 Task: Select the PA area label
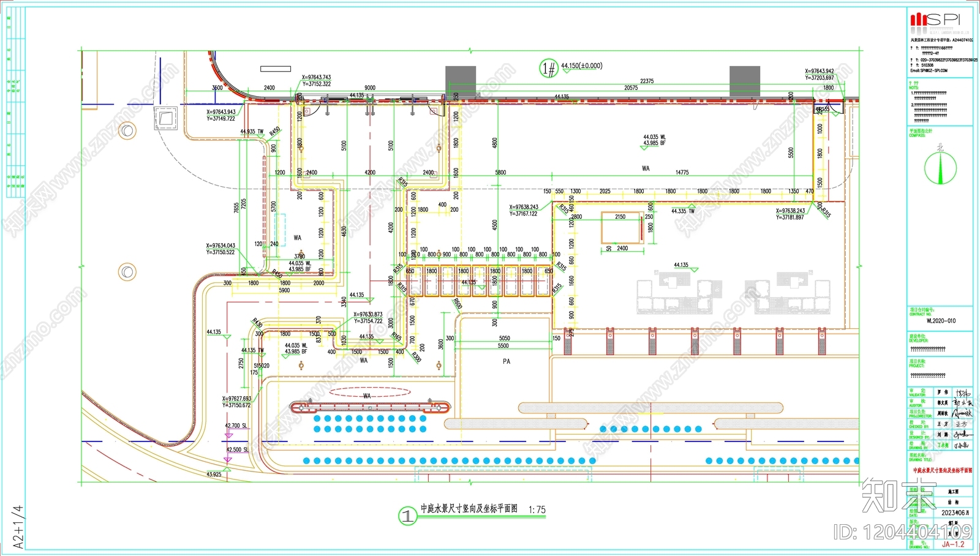point(507,362)
